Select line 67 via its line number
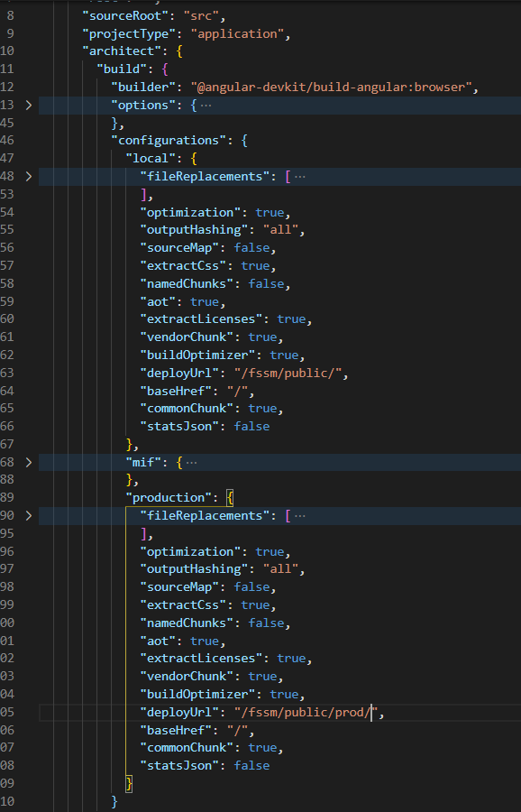The image size is (521, 812). (7, 444)
